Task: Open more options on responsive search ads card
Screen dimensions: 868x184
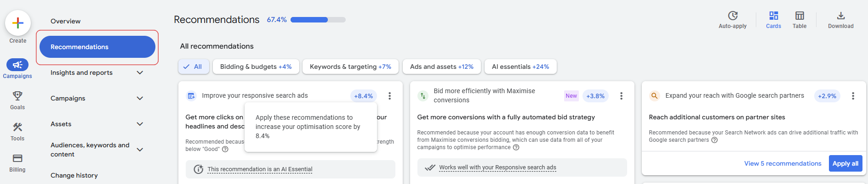Action: click(389, 96)
